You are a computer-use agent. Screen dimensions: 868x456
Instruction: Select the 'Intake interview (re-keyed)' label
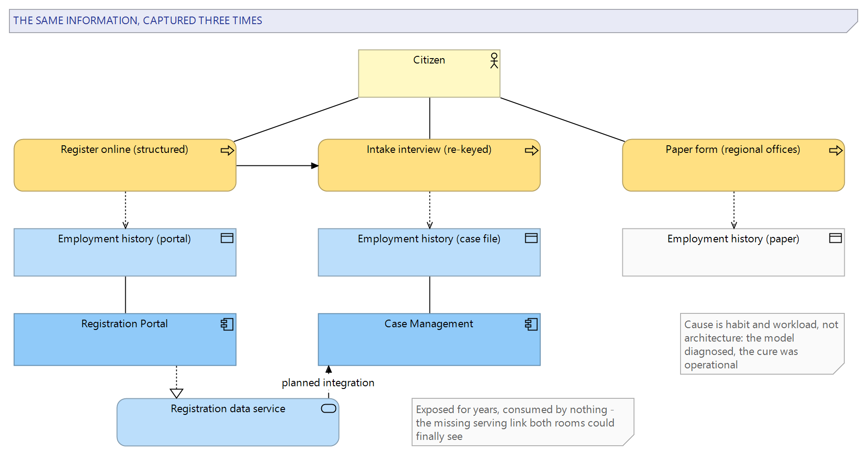coord(429,149)
